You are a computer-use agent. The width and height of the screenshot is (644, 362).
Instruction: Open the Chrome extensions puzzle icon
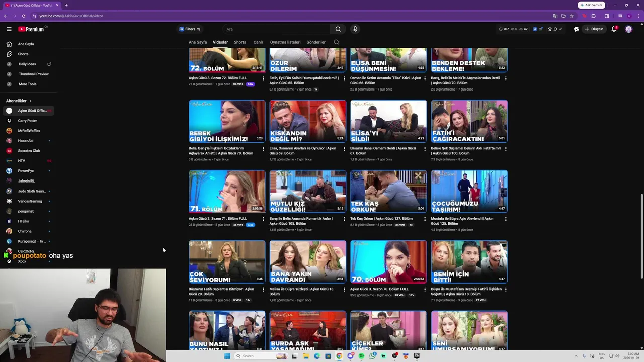coord(593,16)
